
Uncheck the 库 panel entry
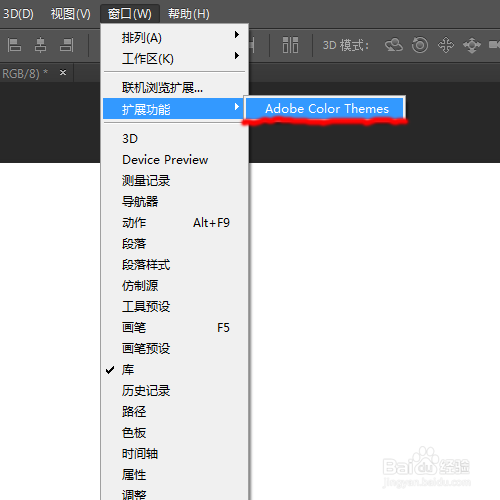click(x=175, y=370)
